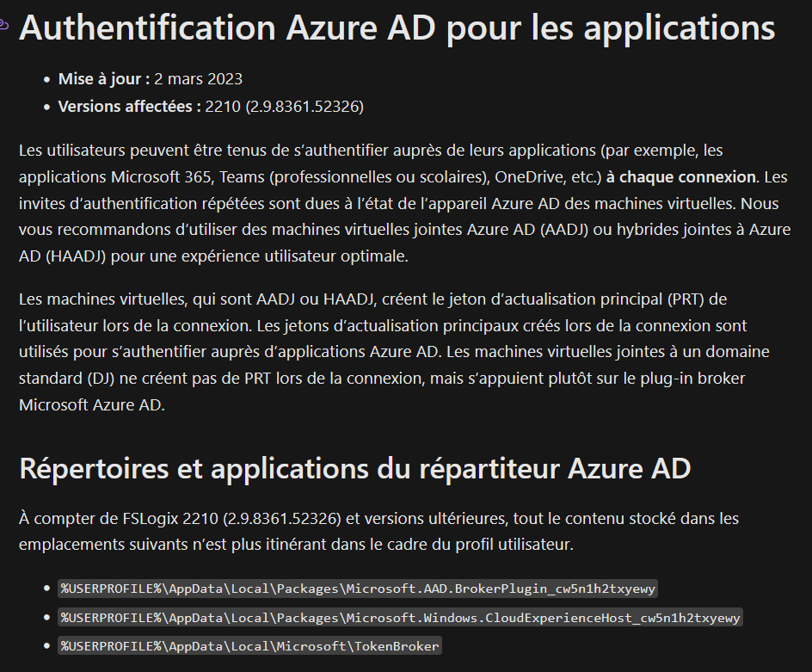Click the "Versions affectées : 2210" bullet

[x=211, y=106]
